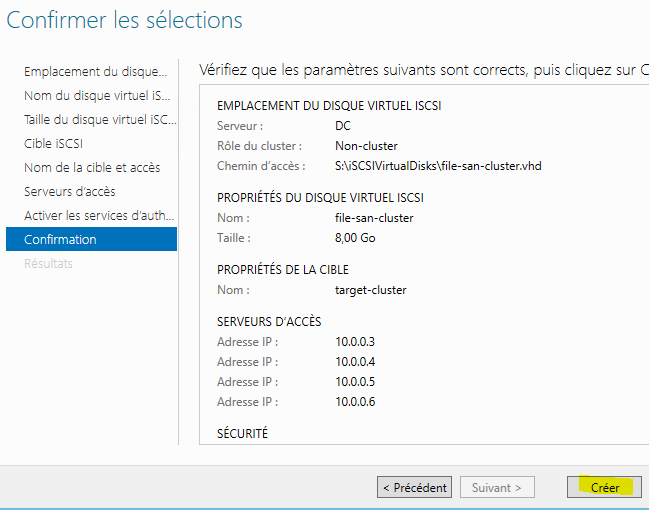Select the highlighted Confirmation step
Image resolution: width=649 pixels, height=510 pixels.
pyautogui.click(x=91, y=239)
